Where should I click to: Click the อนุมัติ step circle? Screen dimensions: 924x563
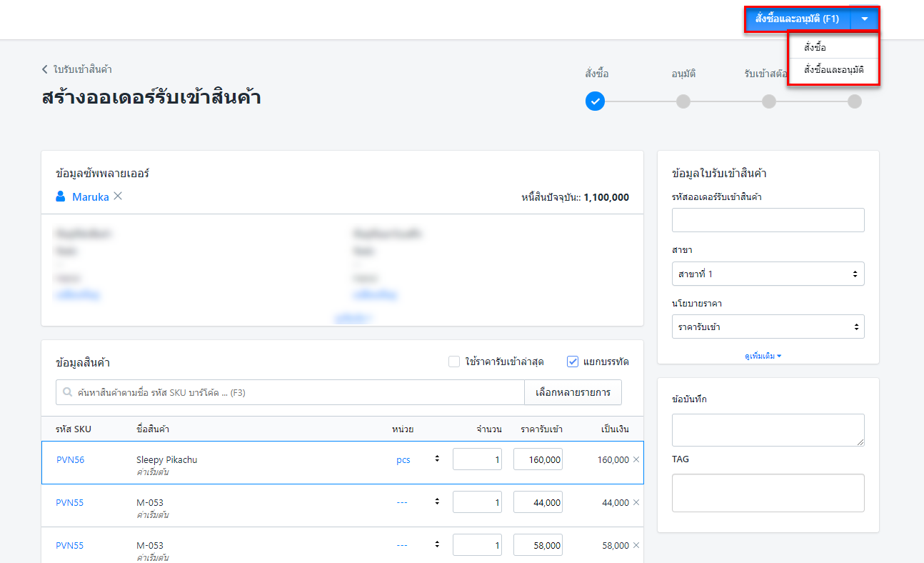tap(683, 101)
